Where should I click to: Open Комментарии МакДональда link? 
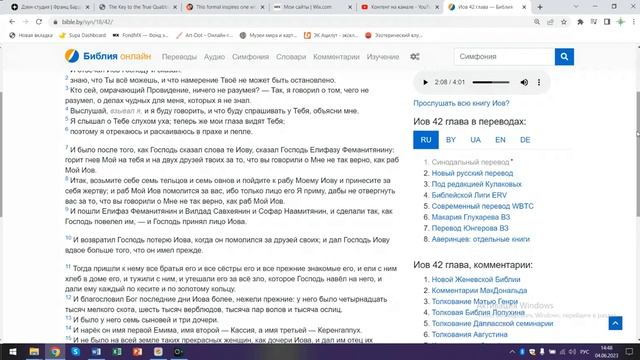point(479,291)
